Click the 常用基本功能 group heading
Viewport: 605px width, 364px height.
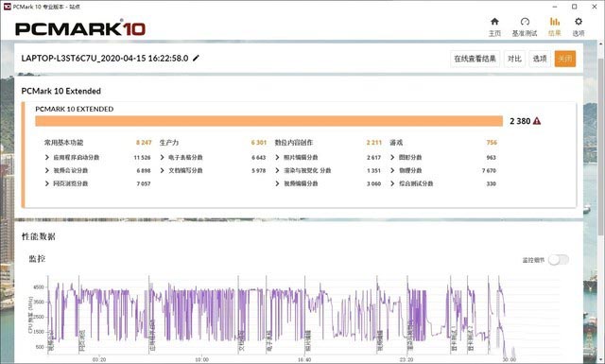pyautogui.click(x=63, y=143)
